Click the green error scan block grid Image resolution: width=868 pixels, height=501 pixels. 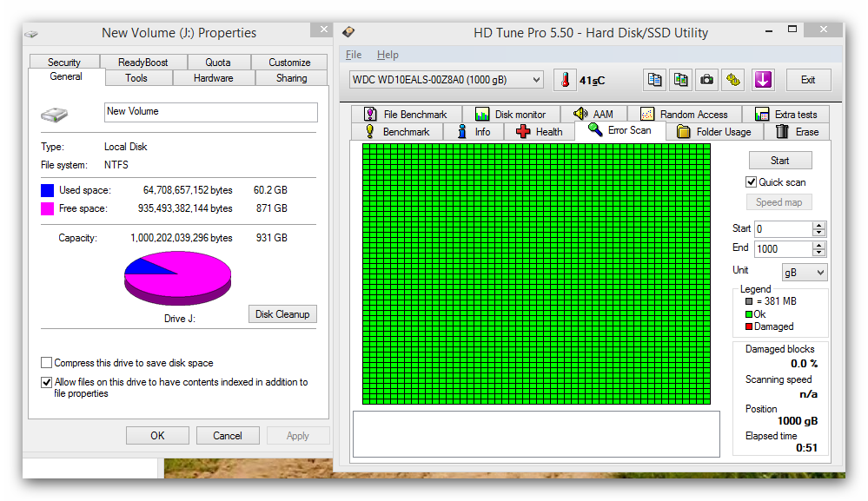(536, 274)
